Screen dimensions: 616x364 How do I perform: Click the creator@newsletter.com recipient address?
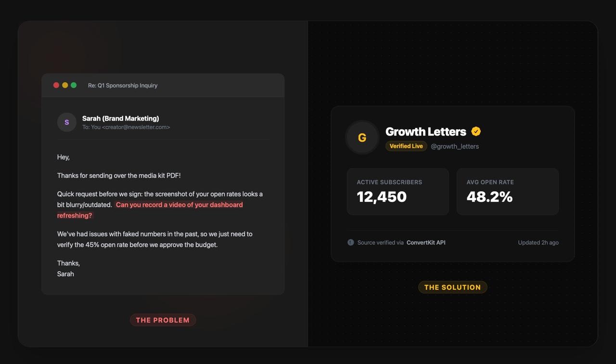(136, 127)
